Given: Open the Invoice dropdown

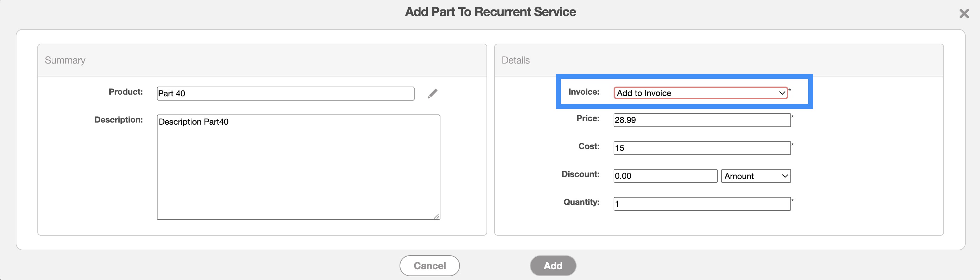Looking at the screenshot, I should coord(700,93).
